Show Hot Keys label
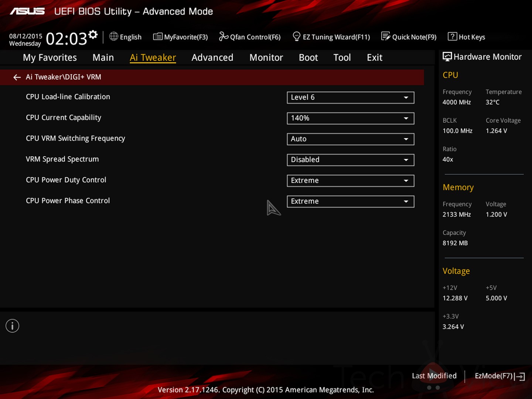The width and height of the screenshot is (532, 399). [x=472, y=37]
